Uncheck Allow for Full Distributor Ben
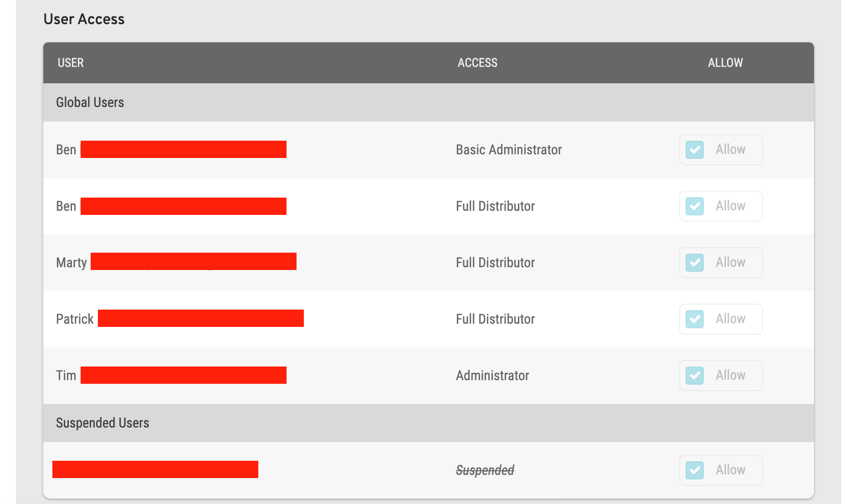 [x=695, y=206]
